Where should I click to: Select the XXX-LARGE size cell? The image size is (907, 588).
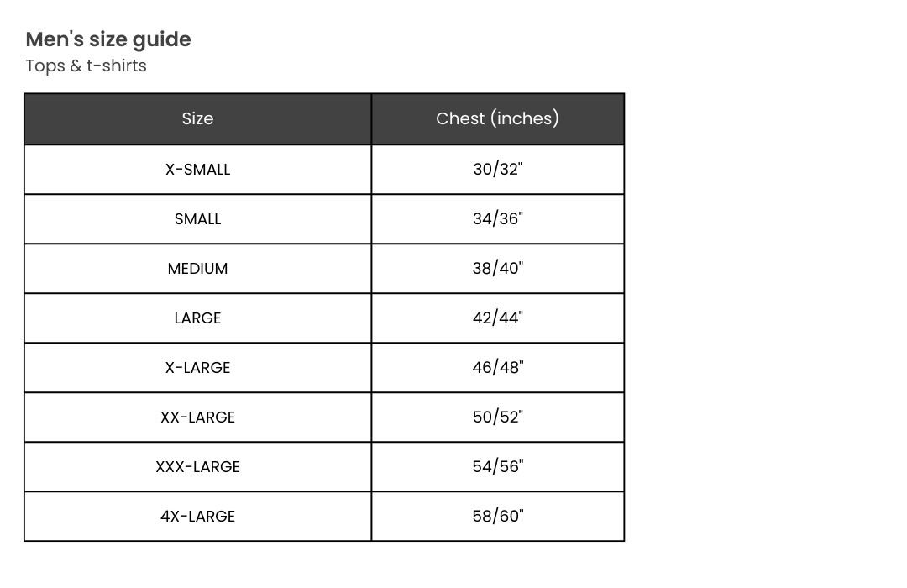pyautogui.click(x=197, y=467)
